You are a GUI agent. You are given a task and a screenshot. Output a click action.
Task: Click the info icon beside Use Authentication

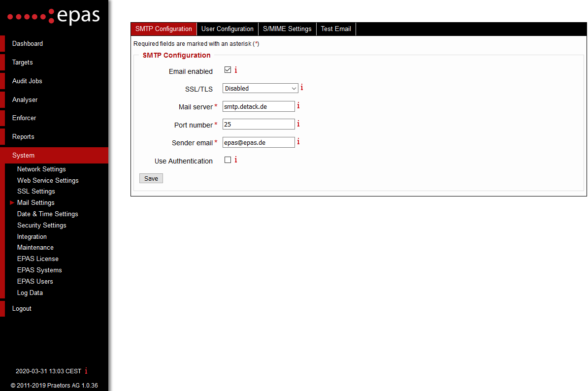click(235, 160)
